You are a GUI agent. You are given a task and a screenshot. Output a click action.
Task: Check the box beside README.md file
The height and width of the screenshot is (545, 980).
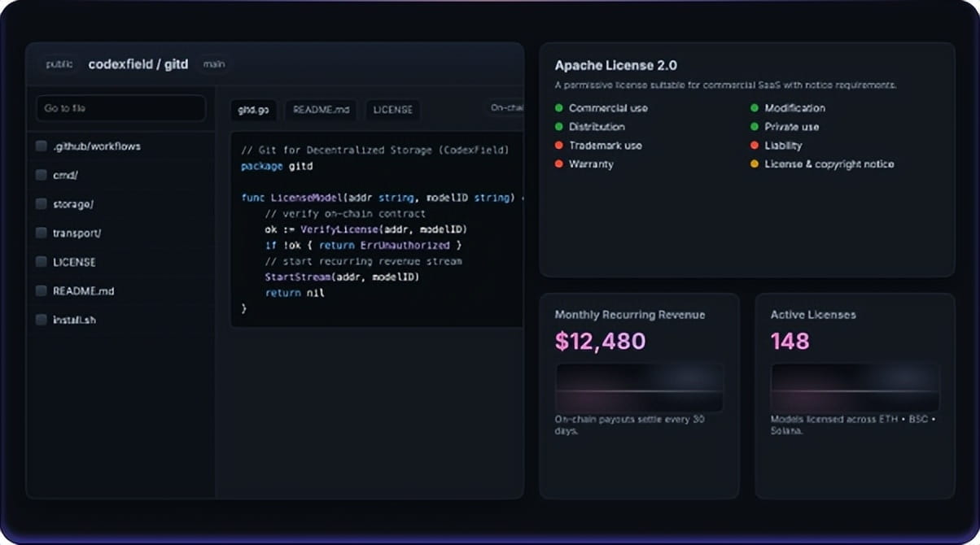point(41,290)
